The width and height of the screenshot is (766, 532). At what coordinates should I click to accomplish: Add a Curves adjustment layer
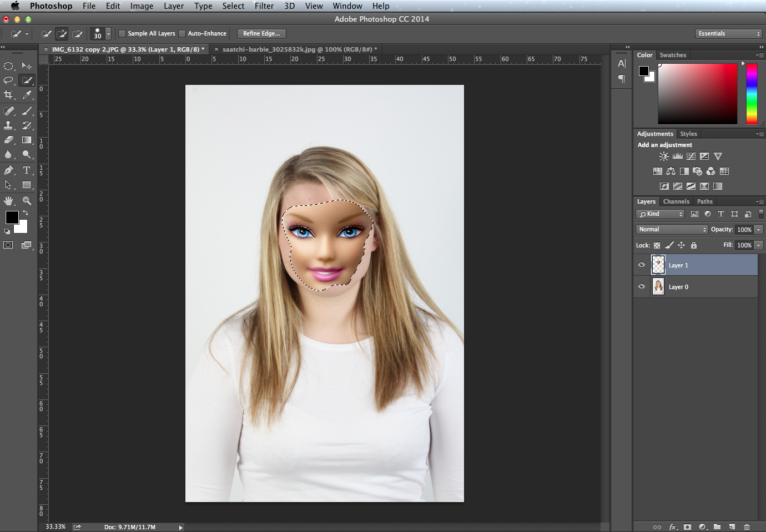[x=691, y=156]
